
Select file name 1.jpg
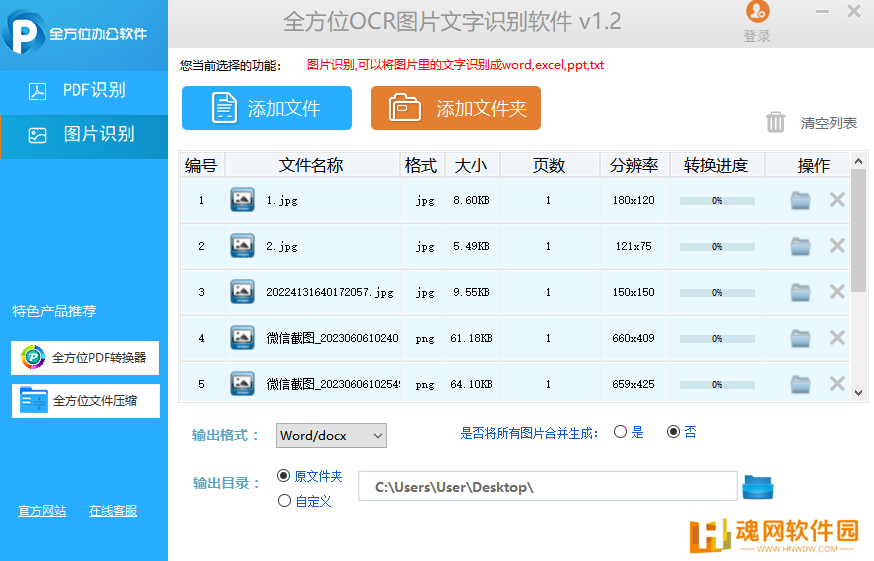282,200
